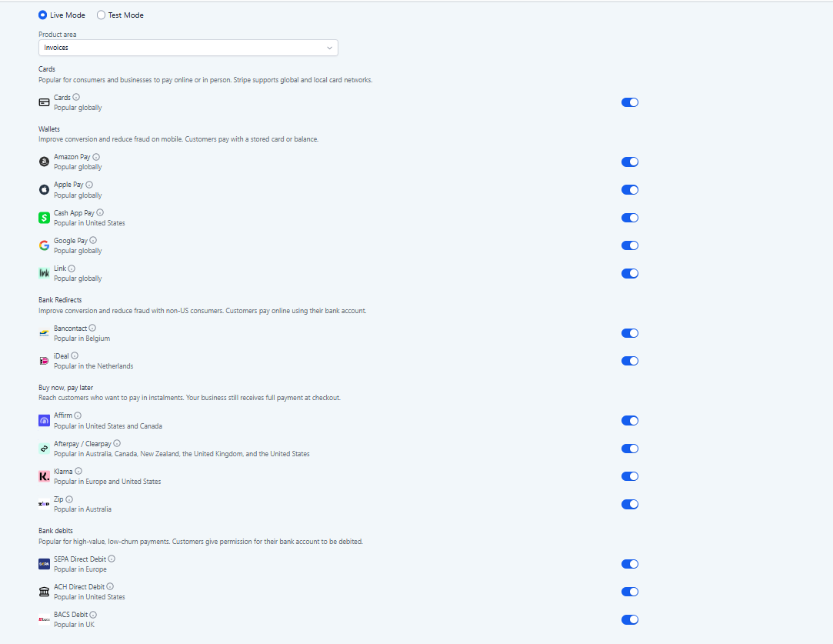Screen dimensions: 833x644
Task: Click the Bank Redirects section heading
Action: tap(60, 300)
